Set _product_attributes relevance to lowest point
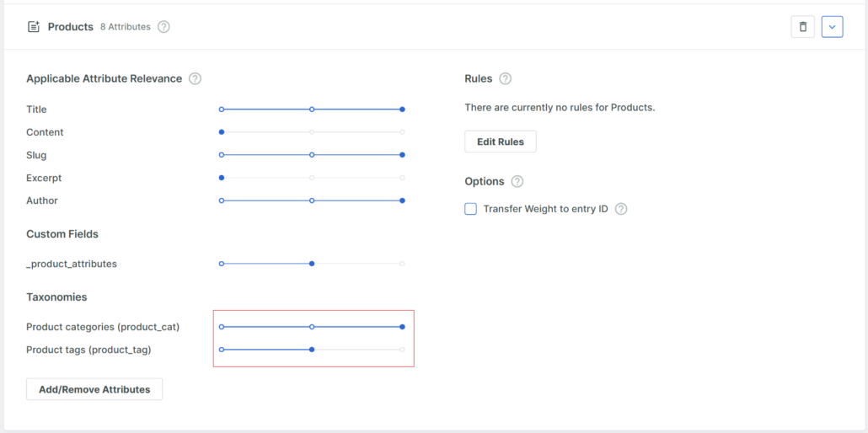This screenshot has width=868, height=433. [x=222, y=264]
